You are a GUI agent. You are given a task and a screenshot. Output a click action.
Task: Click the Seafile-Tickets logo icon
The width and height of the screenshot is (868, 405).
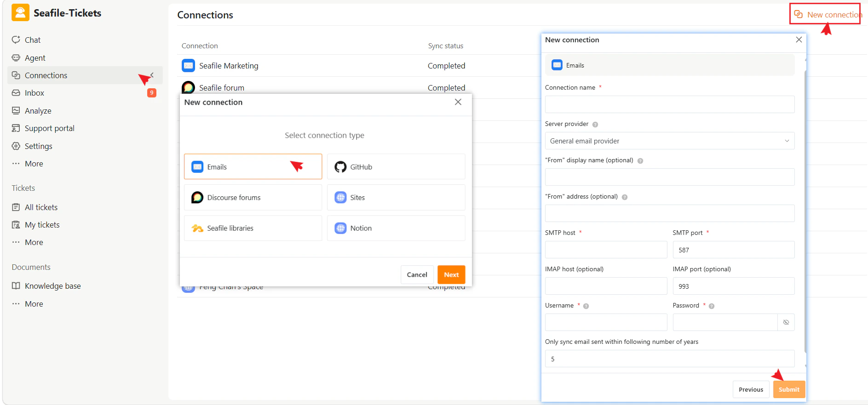pyautogui.click(x=20, y=13)
